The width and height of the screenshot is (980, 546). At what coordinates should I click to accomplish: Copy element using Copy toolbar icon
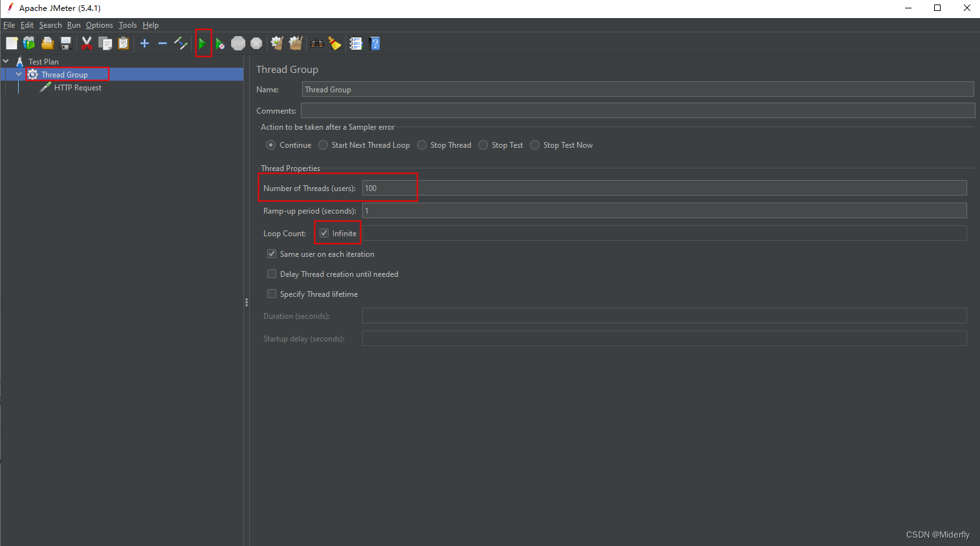(x=105, y=43)
